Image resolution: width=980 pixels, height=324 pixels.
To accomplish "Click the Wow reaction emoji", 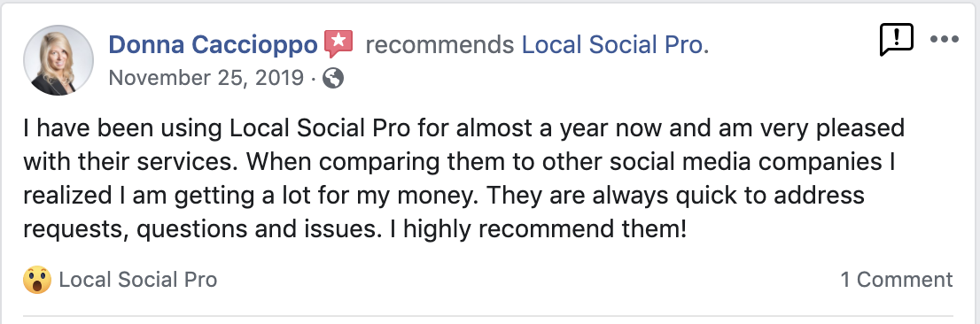I will [x=37, y=280].
